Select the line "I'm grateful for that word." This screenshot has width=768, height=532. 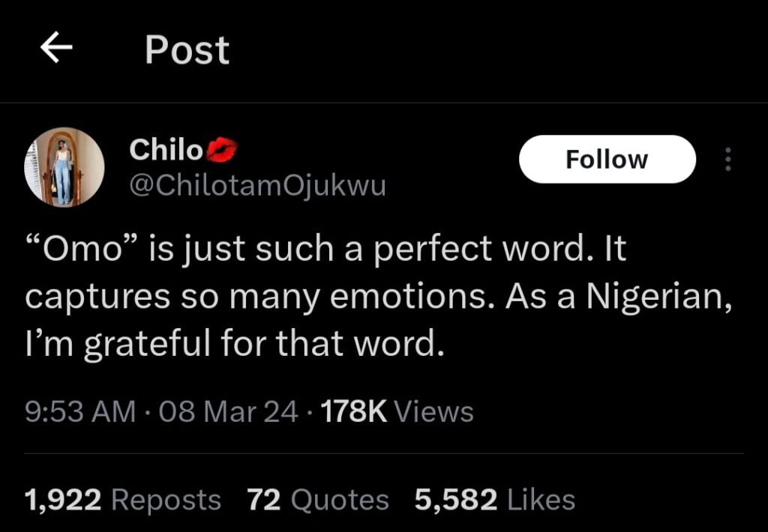[235, 344]
